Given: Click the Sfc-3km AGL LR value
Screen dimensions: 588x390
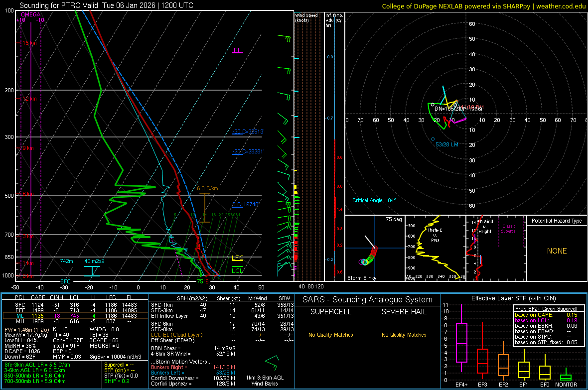Looking at the screenshot, I should click(37, 365).
